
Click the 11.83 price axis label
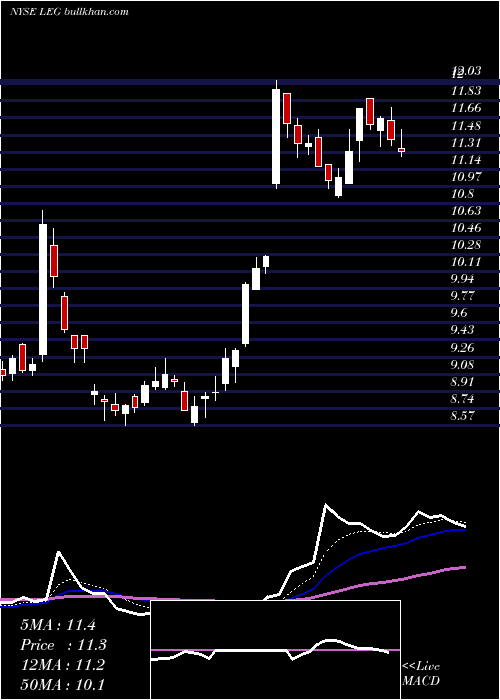466,91
